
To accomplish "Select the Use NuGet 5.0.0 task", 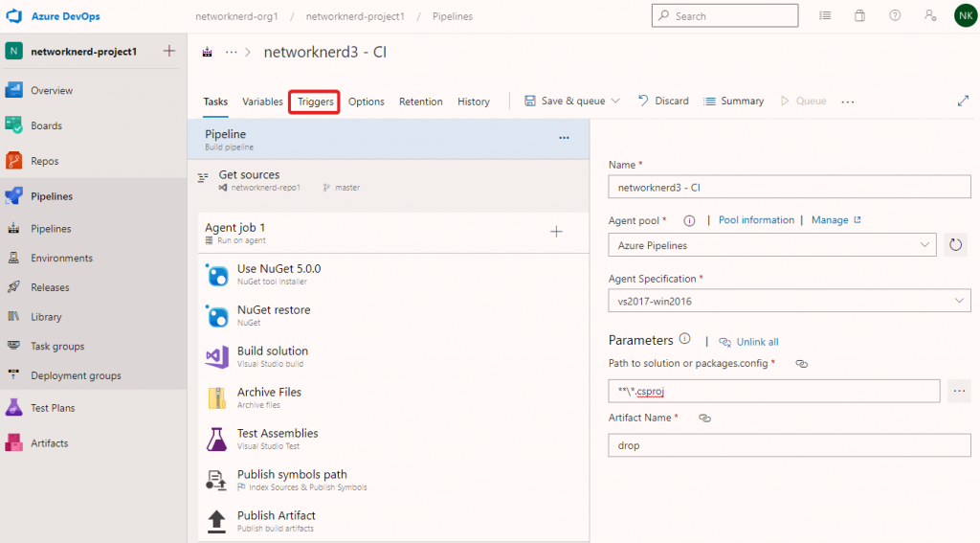I will pyautogui.click(x=393, y=275).
